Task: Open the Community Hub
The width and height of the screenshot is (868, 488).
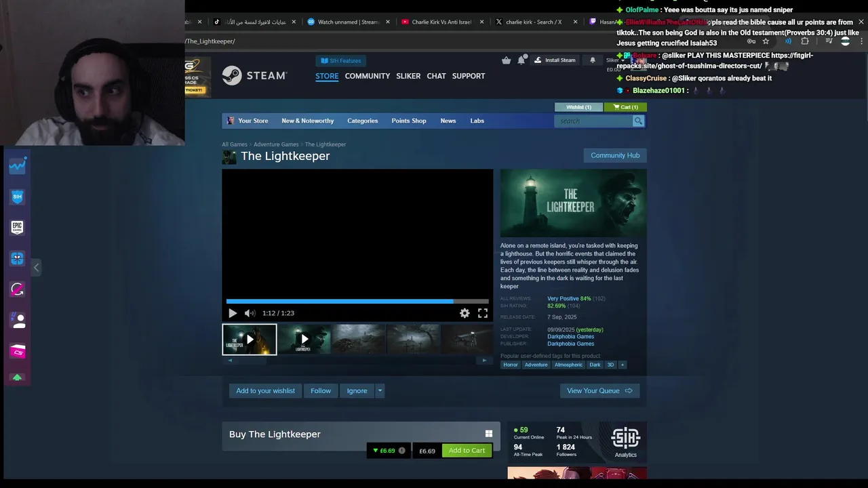Action: click(x=615, y=155)
